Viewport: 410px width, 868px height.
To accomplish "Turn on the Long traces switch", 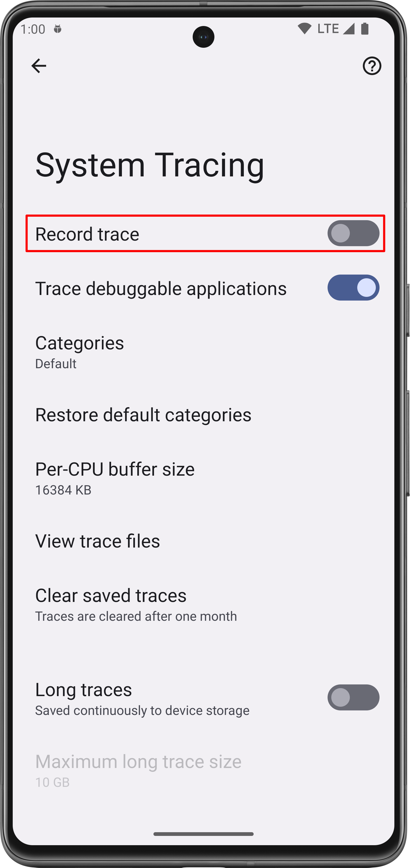I will pyautogui.click(x=353, y=697).
